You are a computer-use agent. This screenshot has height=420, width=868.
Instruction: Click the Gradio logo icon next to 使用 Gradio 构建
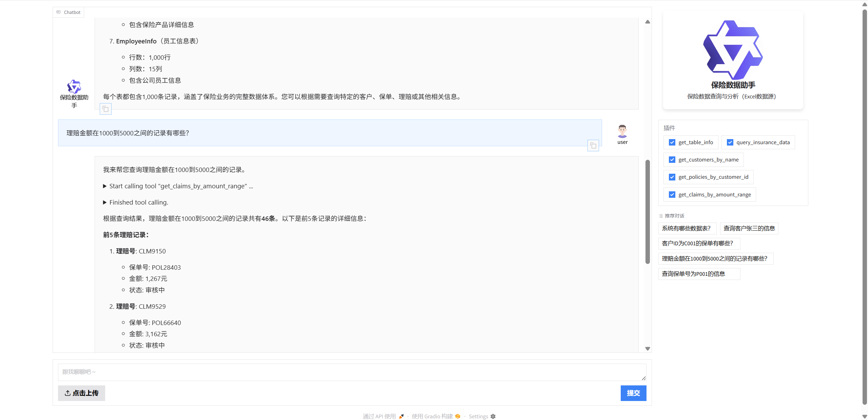(x=457, y=416)
